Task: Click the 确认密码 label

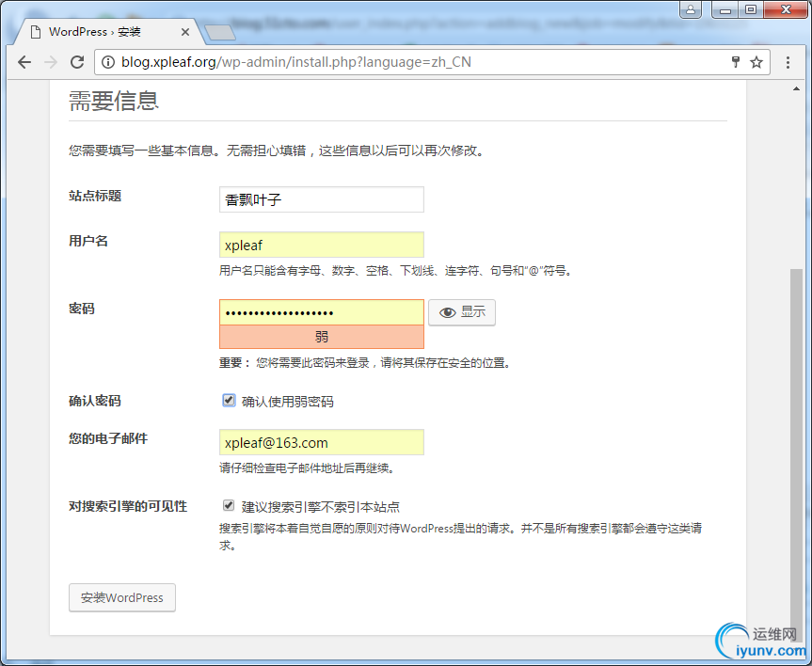Action: (95, 401)
